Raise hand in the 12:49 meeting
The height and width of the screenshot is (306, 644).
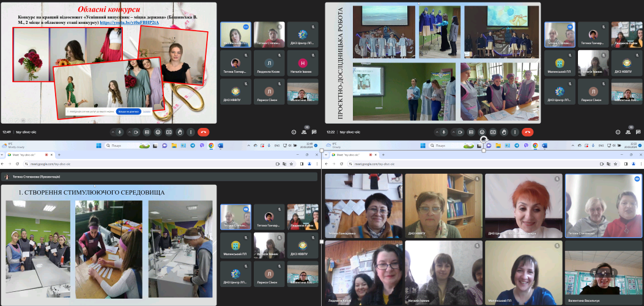click(179, 132)
